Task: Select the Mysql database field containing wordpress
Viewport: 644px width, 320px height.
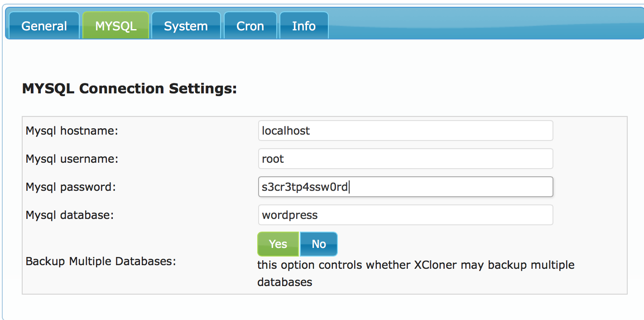Action: click(x=405, y=215)
